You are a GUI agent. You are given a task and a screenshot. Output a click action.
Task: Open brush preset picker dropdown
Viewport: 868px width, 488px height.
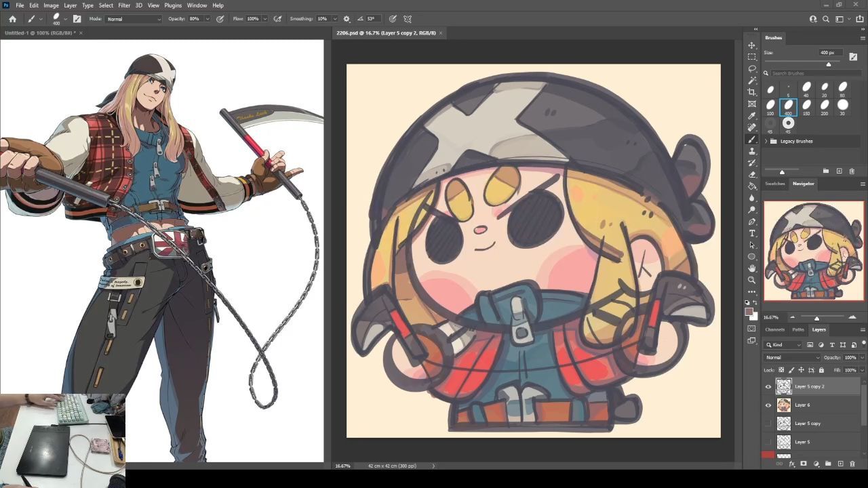click(x=64, y=19)
